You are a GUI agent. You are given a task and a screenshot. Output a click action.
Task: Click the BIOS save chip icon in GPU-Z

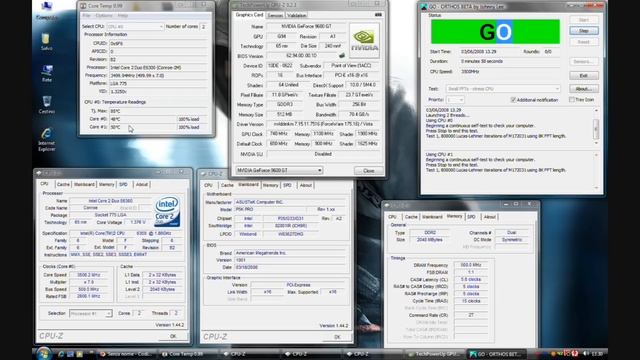click(x=342, y=56)
